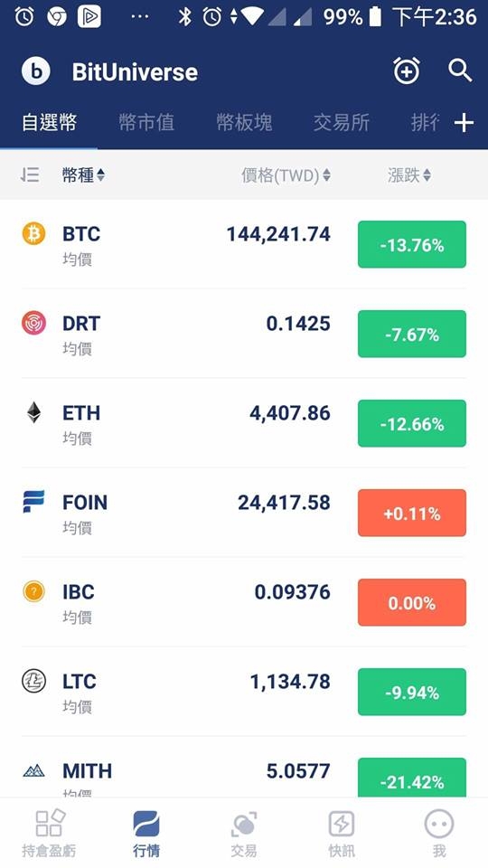Switch to the 交易所 tab
The image size is (488, 868).
pyautogui.click(x=342, y=122)
